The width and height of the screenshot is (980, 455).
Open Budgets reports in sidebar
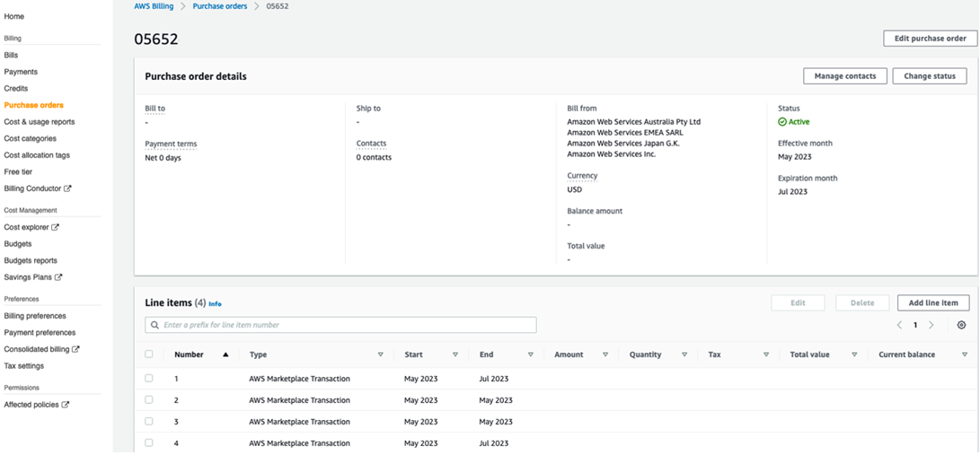31,261
